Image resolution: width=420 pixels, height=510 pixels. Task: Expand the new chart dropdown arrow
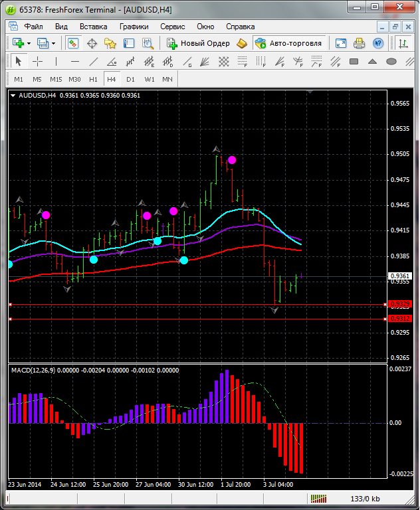tap(29, 43)
